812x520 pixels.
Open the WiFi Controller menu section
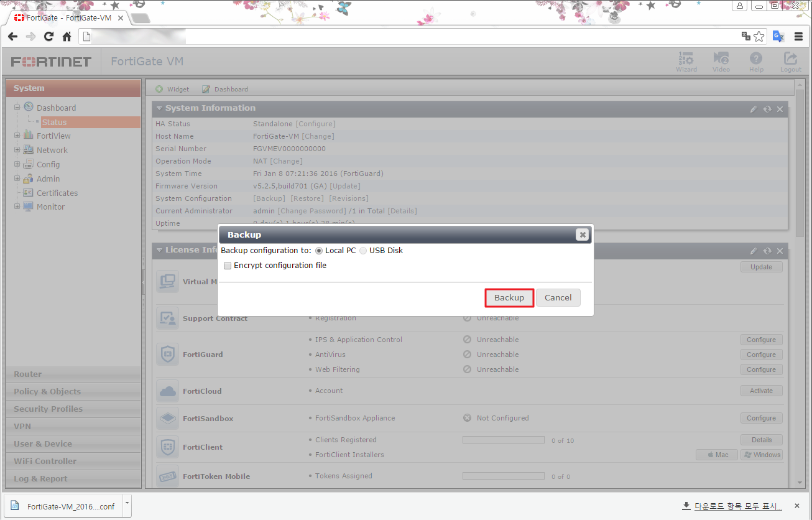73,461
